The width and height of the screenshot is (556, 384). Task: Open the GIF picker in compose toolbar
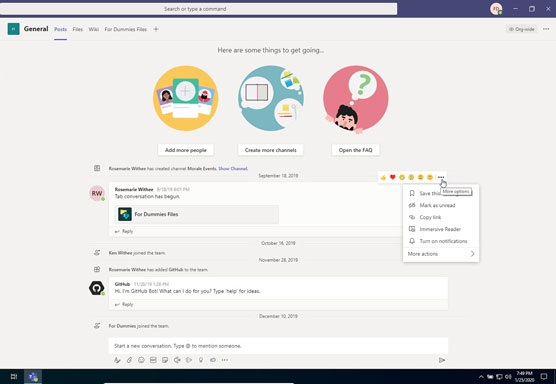(153, 360)
